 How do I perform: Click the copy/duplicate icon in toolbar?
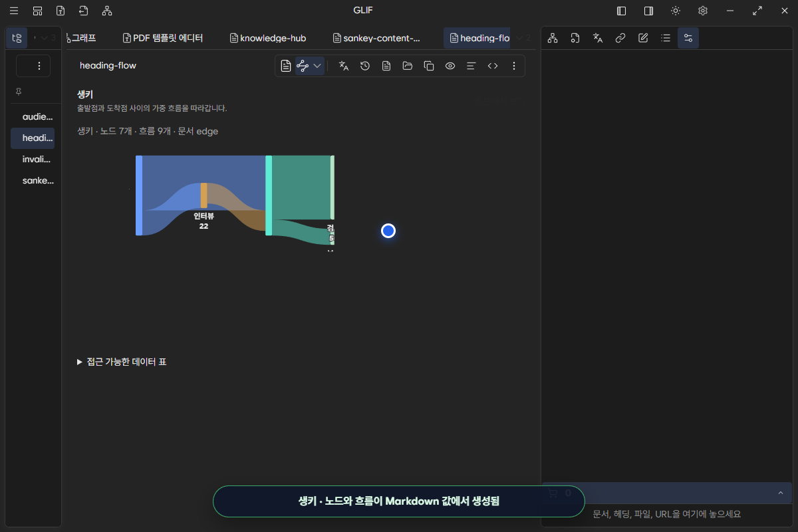click(429, 66)
